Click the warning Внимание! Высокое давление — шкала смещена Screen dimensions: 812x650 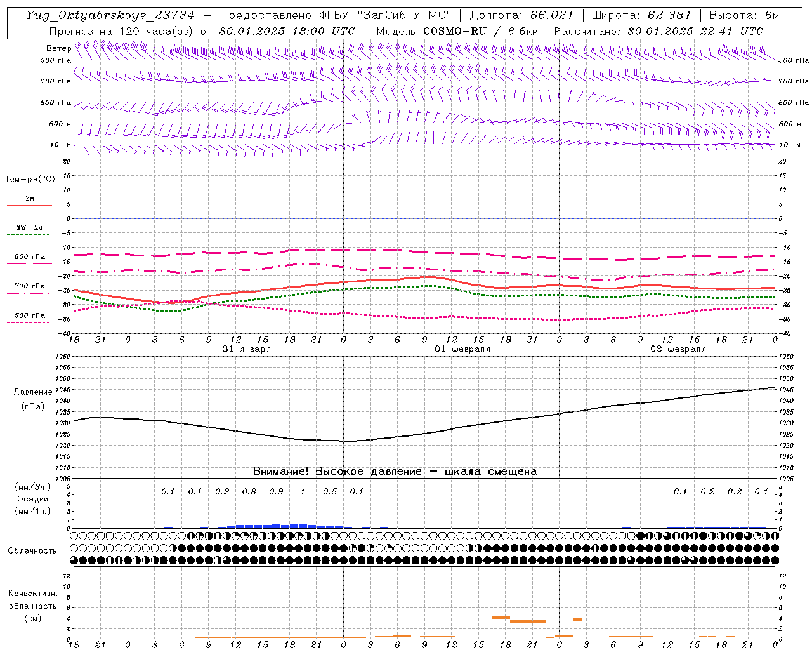[x=395, y=471]
